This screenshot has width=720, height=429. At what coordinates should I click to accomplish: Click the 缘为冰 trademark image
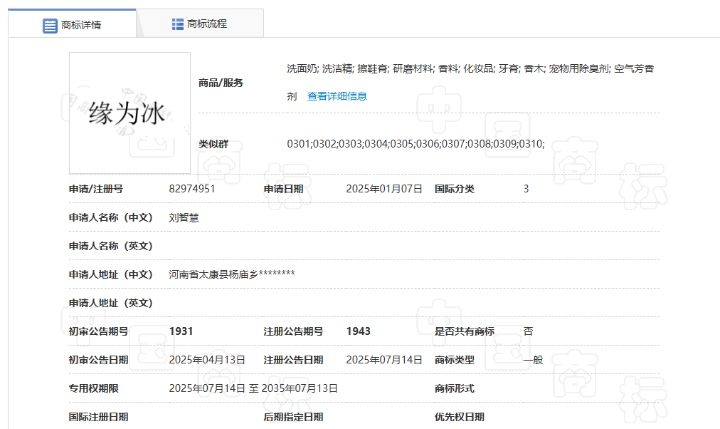pyautogui.click(x=125, y=111)
